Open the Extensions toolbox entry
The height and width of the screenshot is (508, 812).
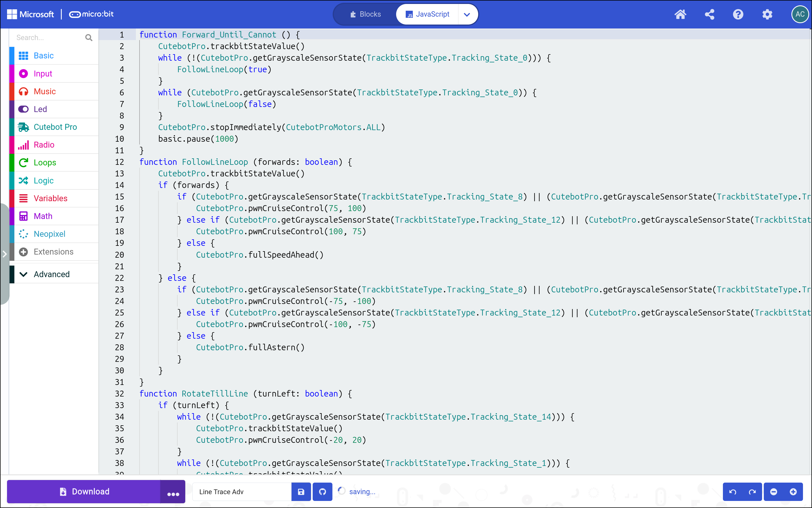coord(54,252)
